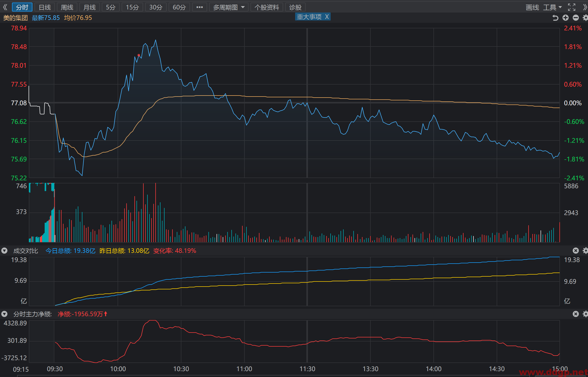Viewport: 588px width, 377px height.
Task: Close the 分时主力净额 indicator panel
Action: 576,314
